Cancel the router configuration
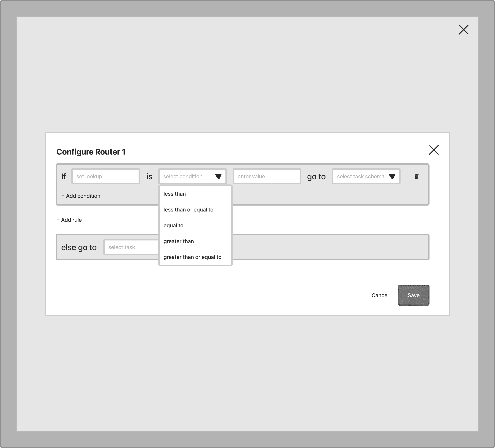495x448 pixels. tap(380, 295)
